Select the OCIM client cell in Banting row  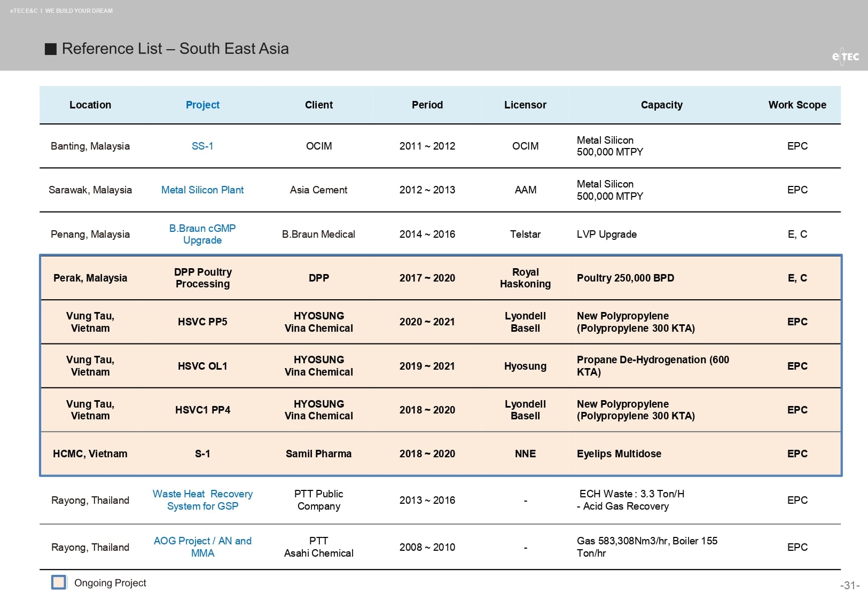319,146
